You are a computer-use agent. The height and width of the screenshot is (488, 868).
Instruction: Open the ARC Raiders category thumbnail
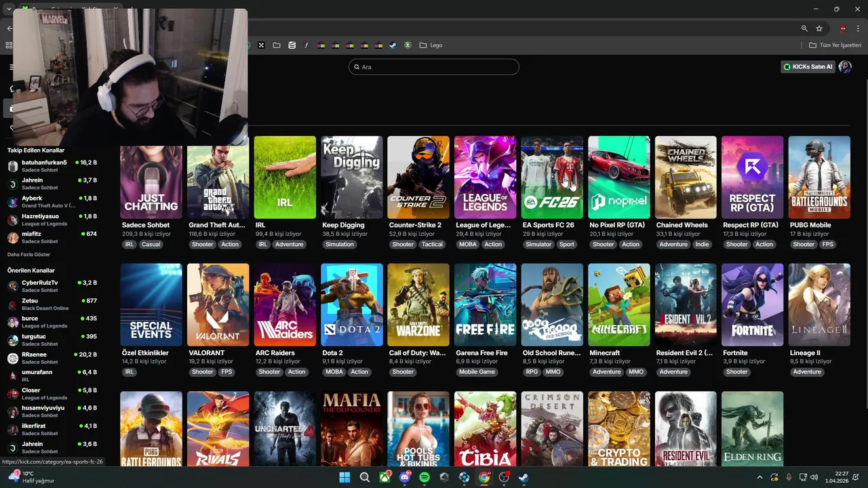pyautogui.click(x=285, y=305)
